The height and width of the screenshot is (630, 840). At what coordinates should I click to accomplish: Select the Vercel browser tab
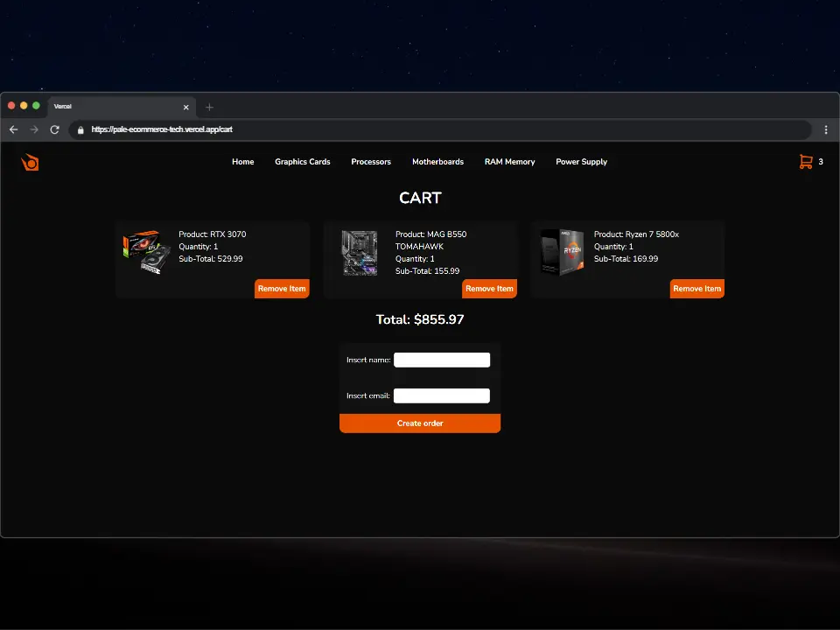coord(122,107)
